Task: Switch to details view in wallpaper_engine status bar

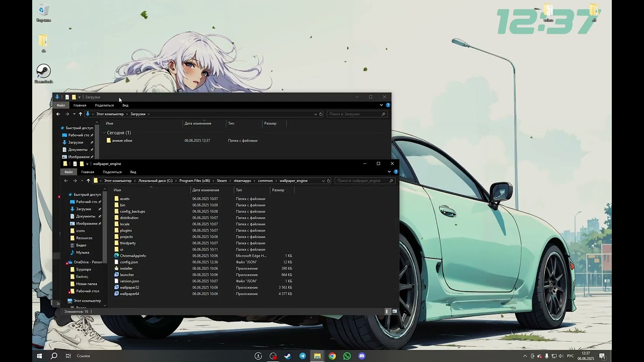Action: coord(387,312)
